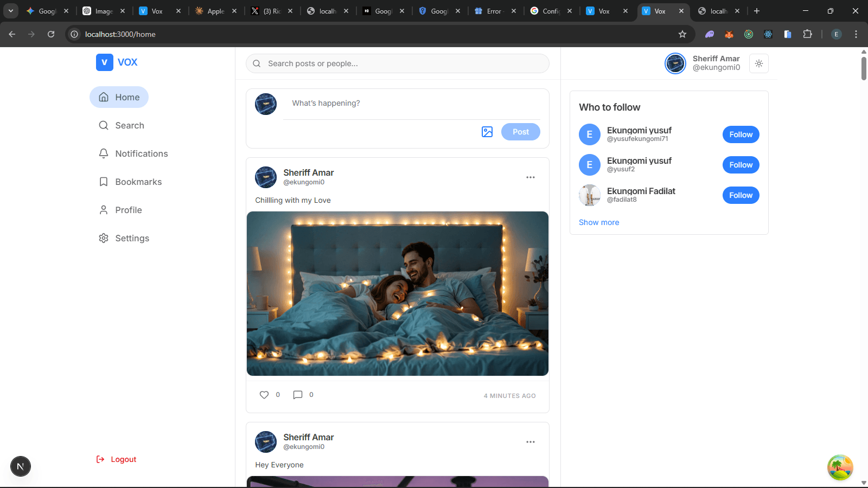Bookmark this page with the star icon
This screenshot has width=868, height=488.
(682, 34)
